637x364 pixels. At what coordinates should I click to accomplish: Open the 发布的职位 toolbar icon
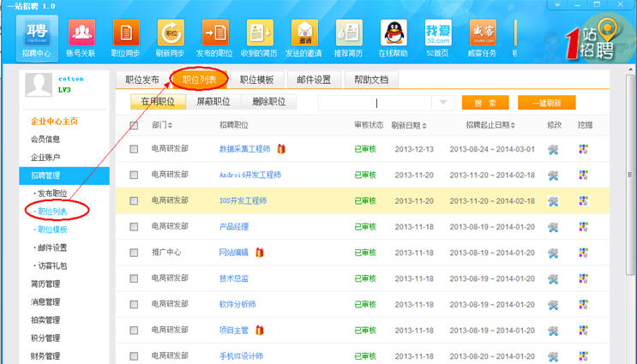coord(214,39)
